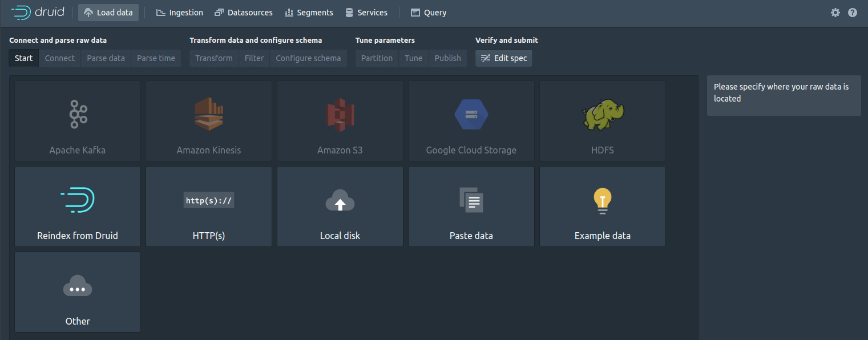This screenshot has width=868, height=340.
Task: Click the Edit spec button
Action: (503, 58)
